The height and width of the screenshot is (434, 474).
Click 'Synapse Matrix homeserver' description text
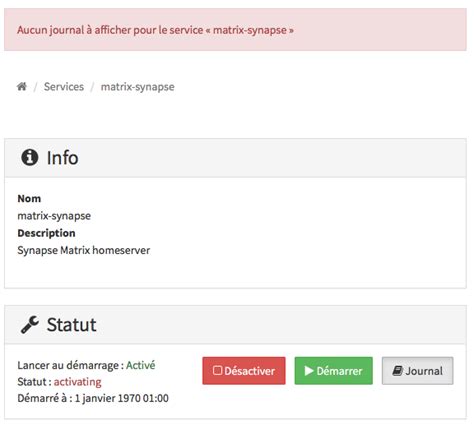84,250
